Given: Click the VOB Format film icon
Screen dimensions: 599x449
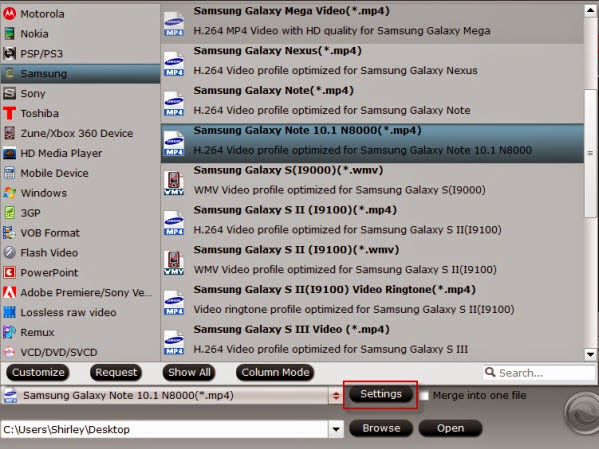Looking at the screenshot, I should point(10,233).
